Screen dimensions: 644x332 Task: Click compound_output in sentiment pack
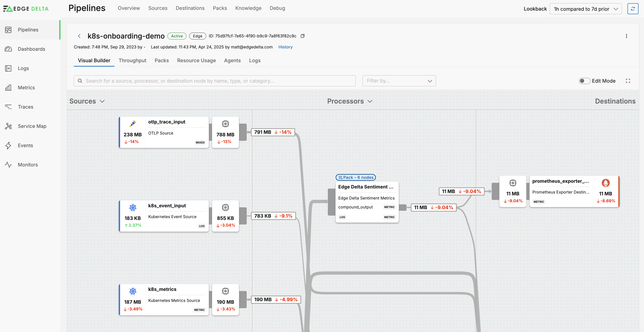coord(355,207)
